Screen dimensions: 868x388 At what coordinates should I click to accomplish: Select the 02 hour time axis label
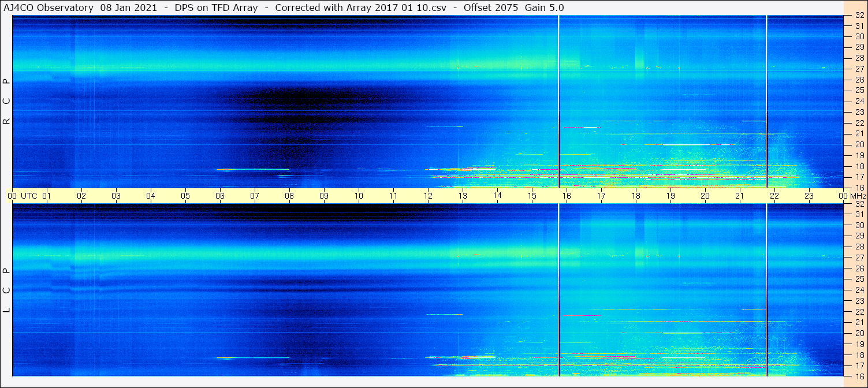pyautogui.click(x=81, y=196)
